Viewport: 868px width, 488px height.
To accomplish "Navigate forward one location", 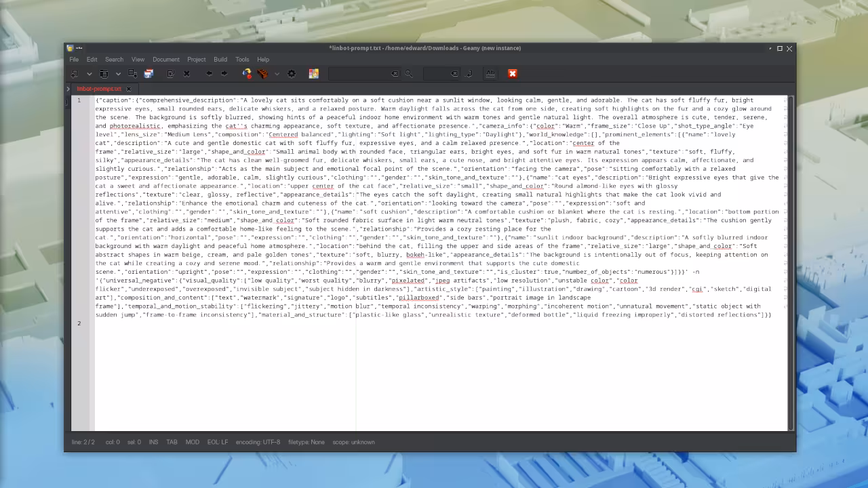I will [224, 73].
